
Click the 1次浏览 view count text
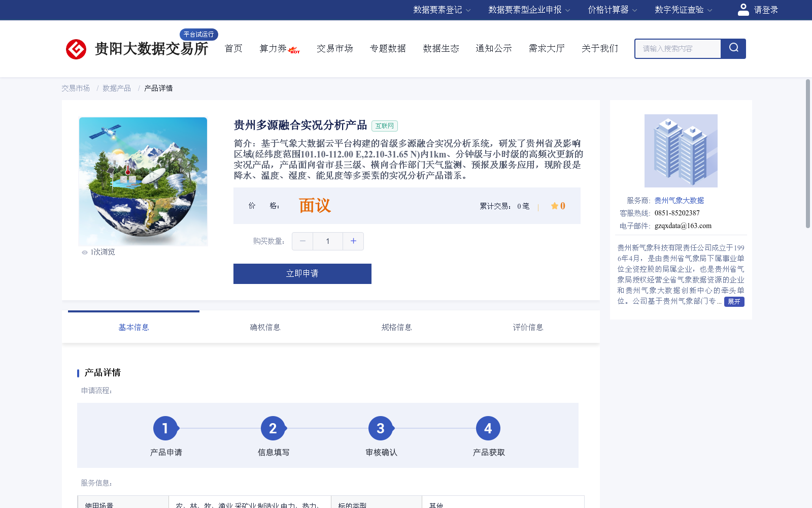click(x=103, y=252)
